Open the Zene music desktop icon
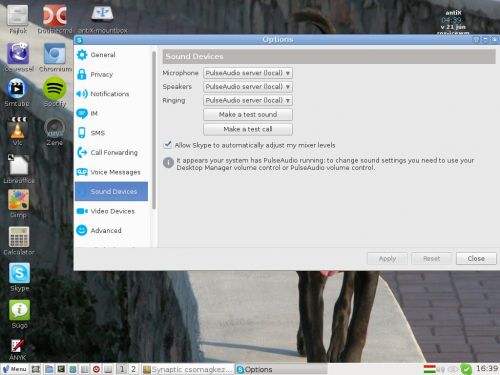The image size is (500, 375). [54, 128]
